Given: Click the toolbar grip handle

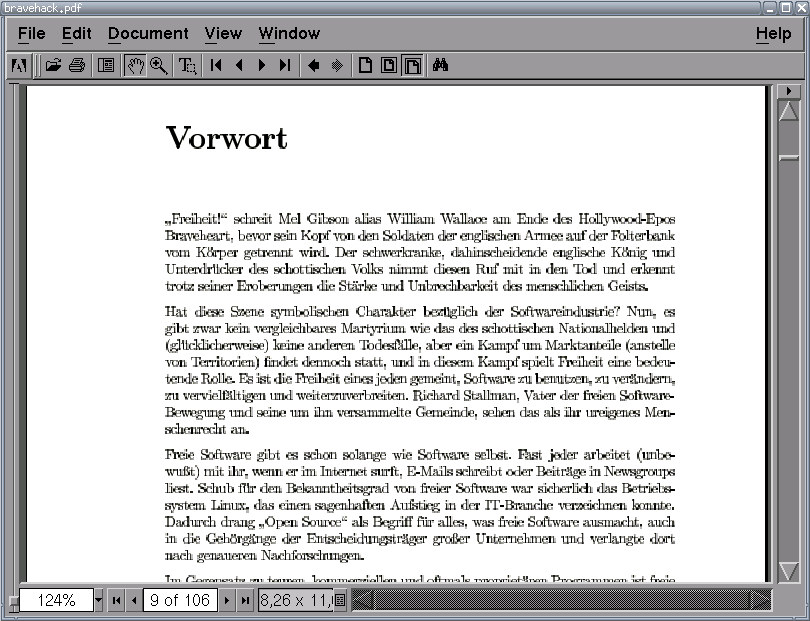Looking at the screenshot, I should click(x=37, y=66).
